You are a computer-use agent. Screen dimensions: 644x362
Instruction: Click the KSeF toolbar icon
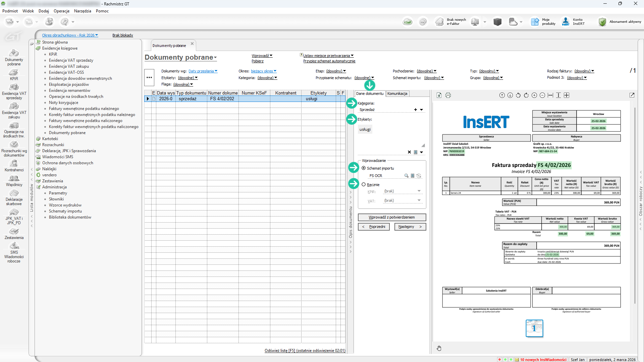click(x=408, y=22)
